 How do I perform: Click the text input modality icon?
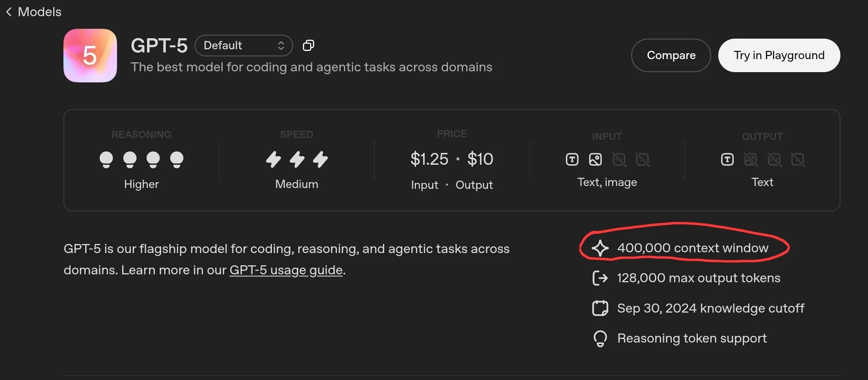tap(572, 160)
